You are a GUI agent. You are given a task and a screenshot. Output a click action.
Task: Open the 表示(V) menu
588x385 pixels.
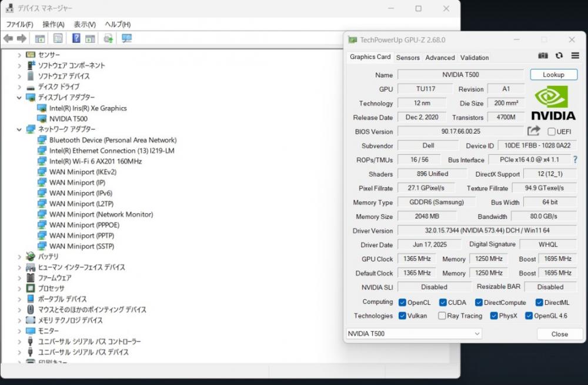84,24
